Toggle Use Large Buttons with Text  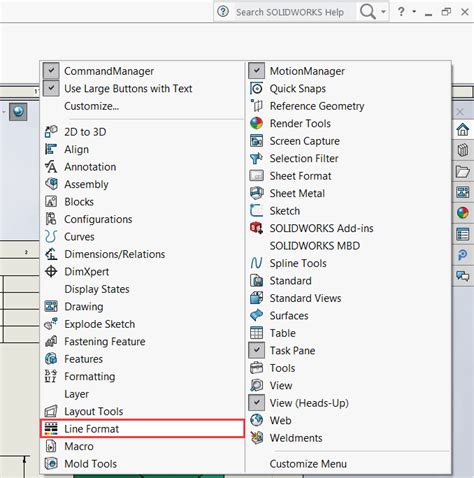(51, 88)
